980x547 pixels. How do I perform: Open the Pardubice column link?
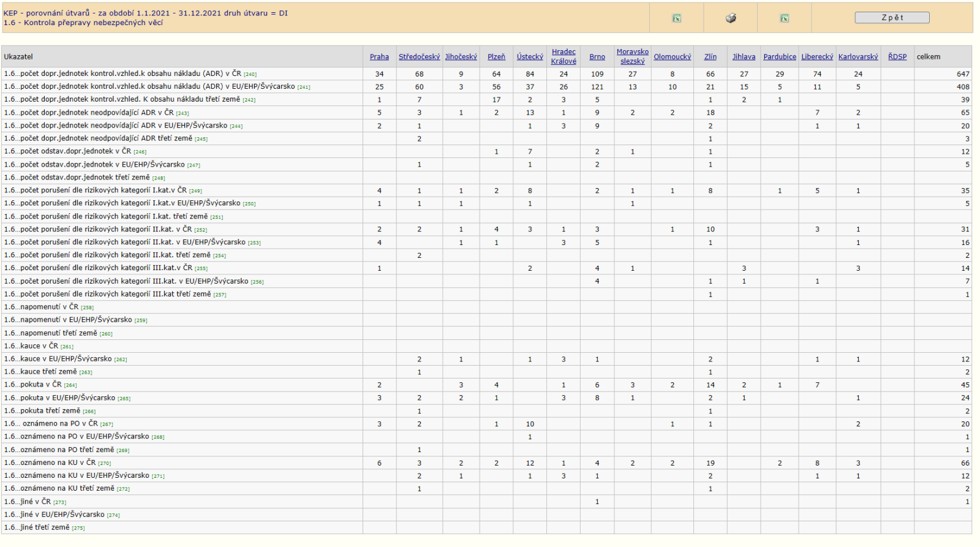780,57
